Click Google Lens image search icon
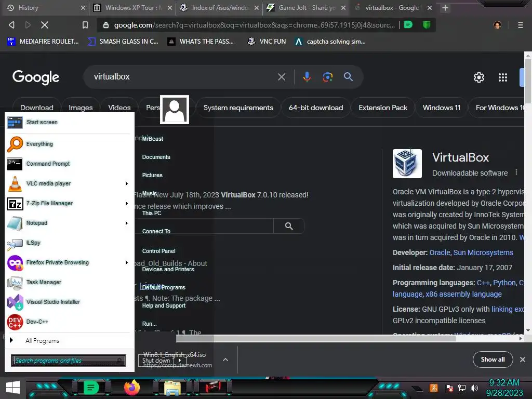The width and height of the screenshot is (532, 399). [x=327, y=77]
